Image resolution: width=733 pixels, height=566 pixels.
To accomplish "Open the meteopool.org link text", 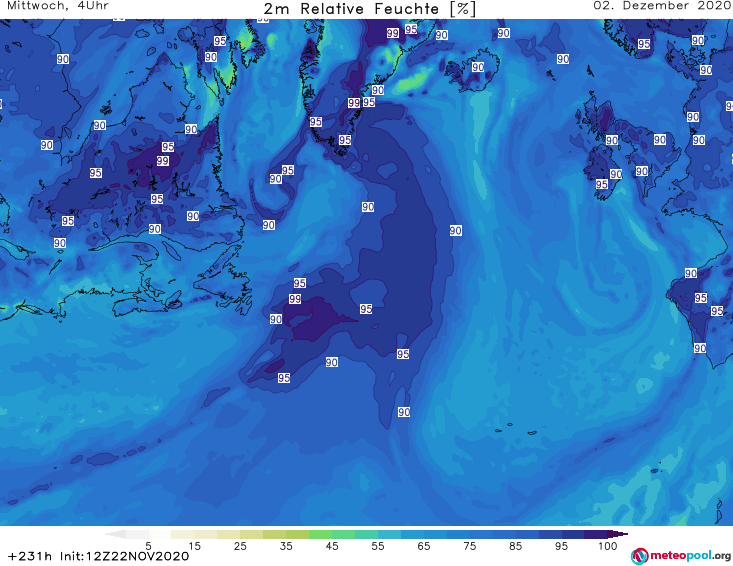I will [691, 555].
